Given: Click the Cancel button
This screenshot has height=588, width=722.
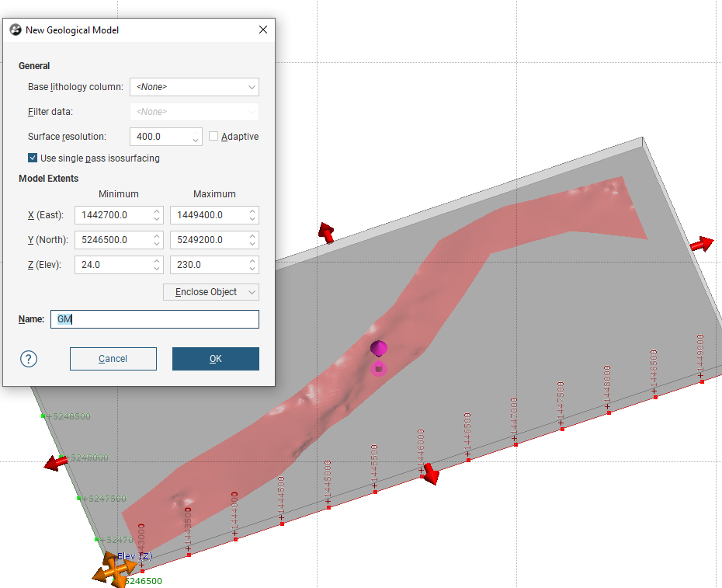Looking at the screenshot, I should [113, 359].
